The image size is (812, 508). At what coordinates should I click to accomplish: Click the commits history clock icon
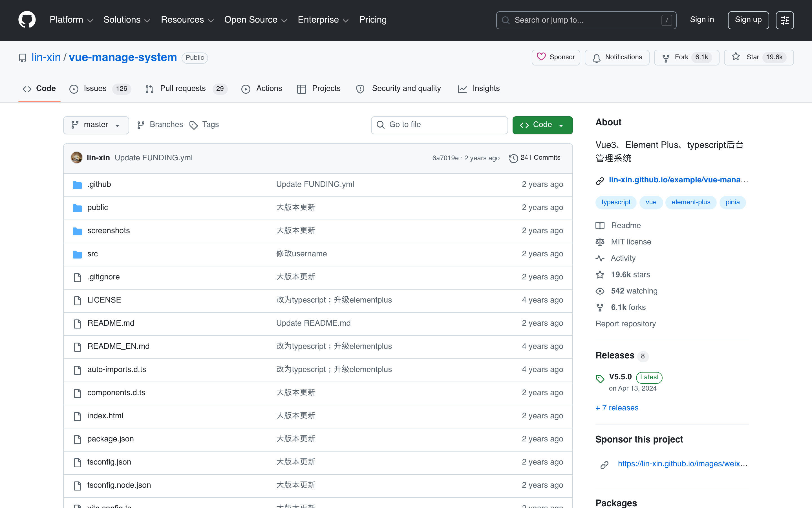click(x=513, y=158)
